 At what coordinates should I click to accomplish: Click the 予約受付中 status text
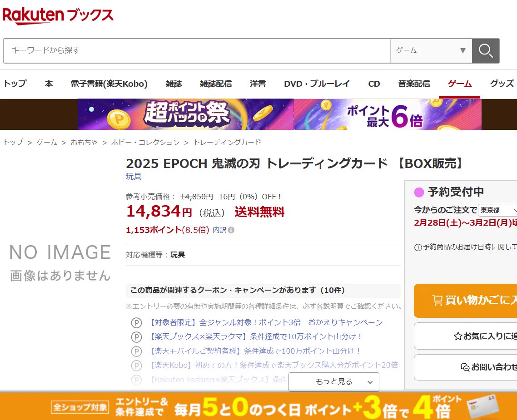(x=456, y=192)
